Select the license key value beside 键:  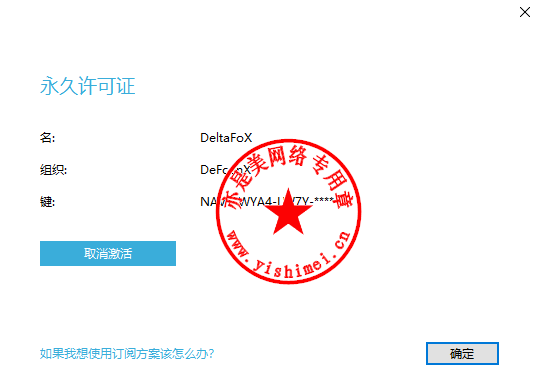point(267,201)
